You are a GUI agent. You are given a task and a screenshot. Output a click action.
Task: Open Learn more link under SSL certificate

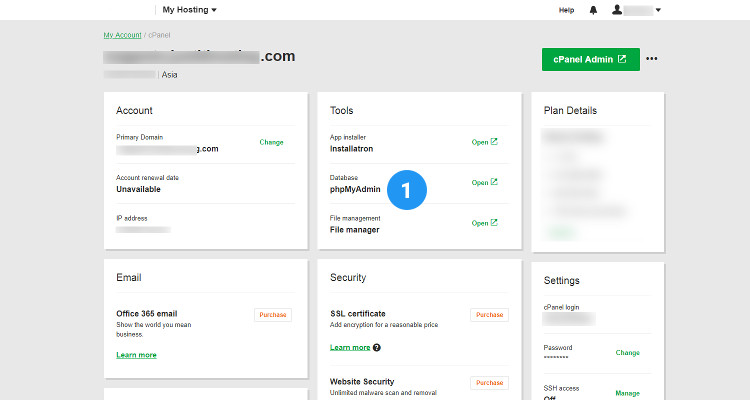pyautogui.click(x=350, y=347)
